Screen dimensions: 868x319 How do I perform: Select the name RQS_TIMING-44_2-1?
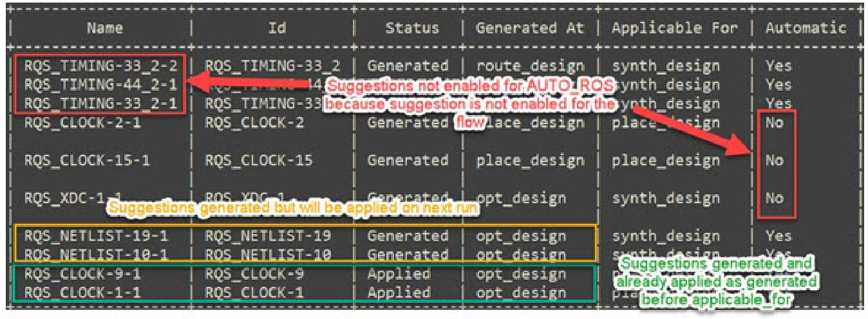(x=101, y=84)
